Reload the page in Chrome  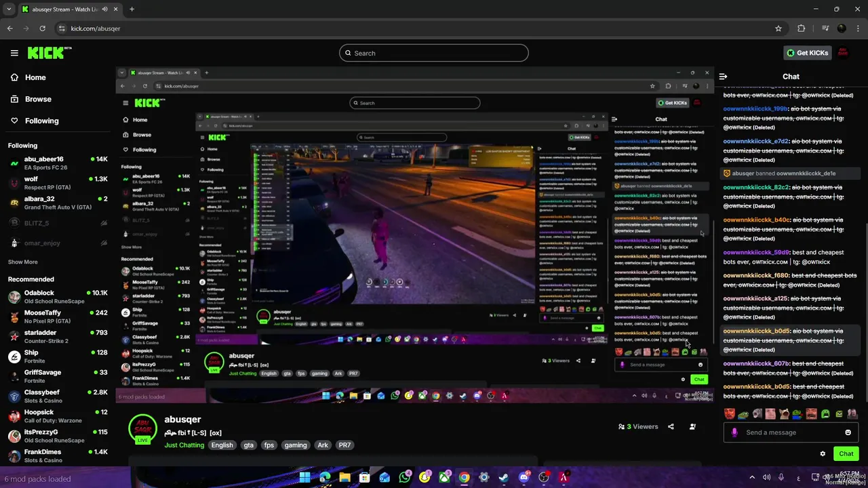coord(42,28)
